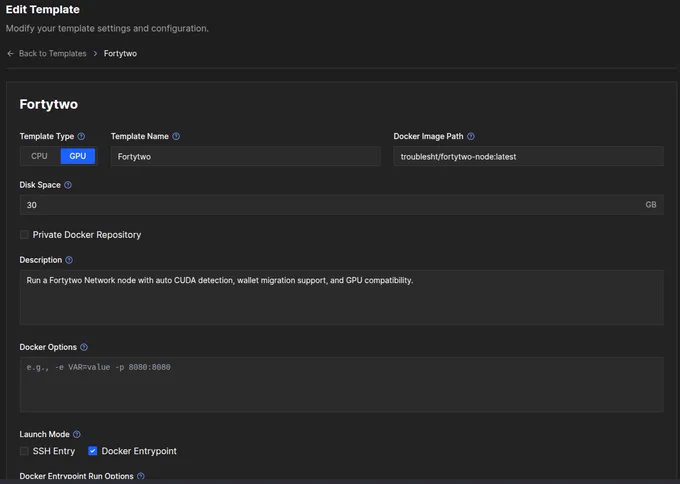Click the Launch Mode help icon
Viewport: 680px width, 484px height.
click(x=77, y=434)
